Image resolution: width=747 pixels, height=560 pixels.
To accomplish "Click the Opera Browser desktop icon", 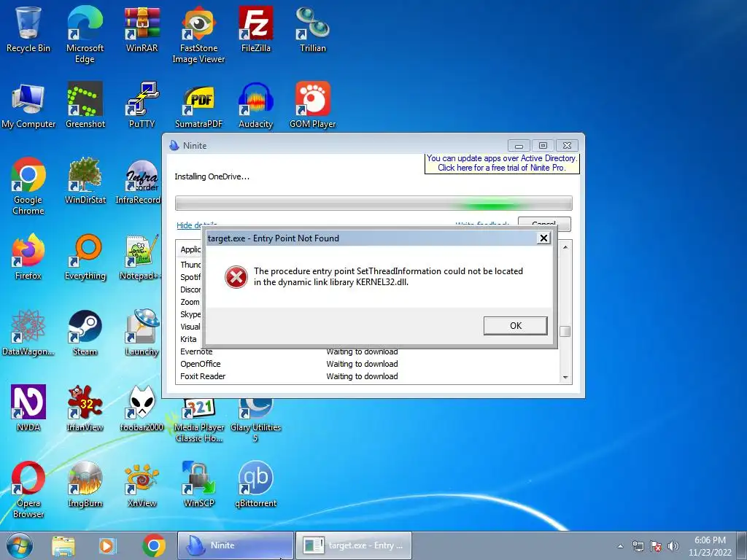I will (28, 489).
